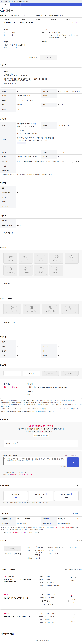Jump to 복리후생 section tab
Viewport: 82px width, 644px height.
coord(53,20)
